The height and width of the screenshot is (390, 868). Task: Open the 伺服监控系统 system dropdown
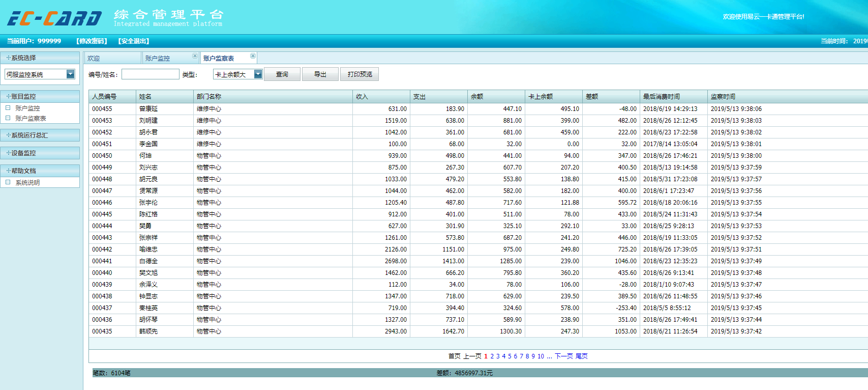pyautogui.click(x=71, y=74)
